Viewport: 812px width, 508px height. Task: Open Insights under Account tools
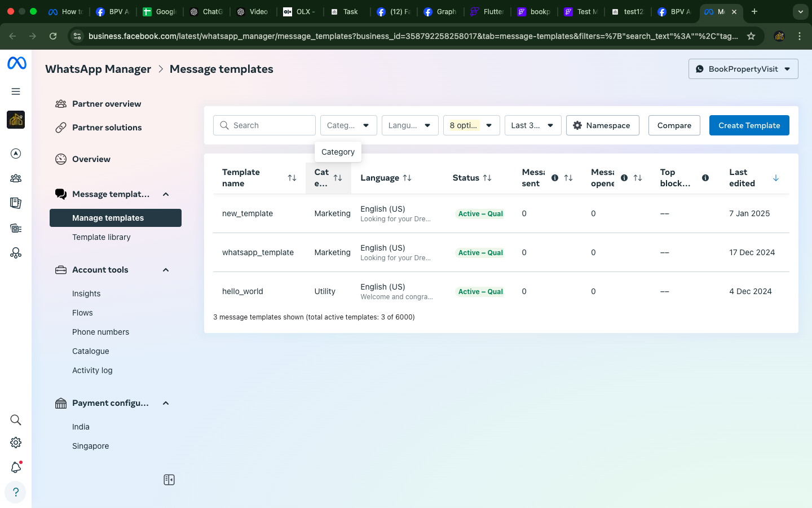click(x=86, y=294)
